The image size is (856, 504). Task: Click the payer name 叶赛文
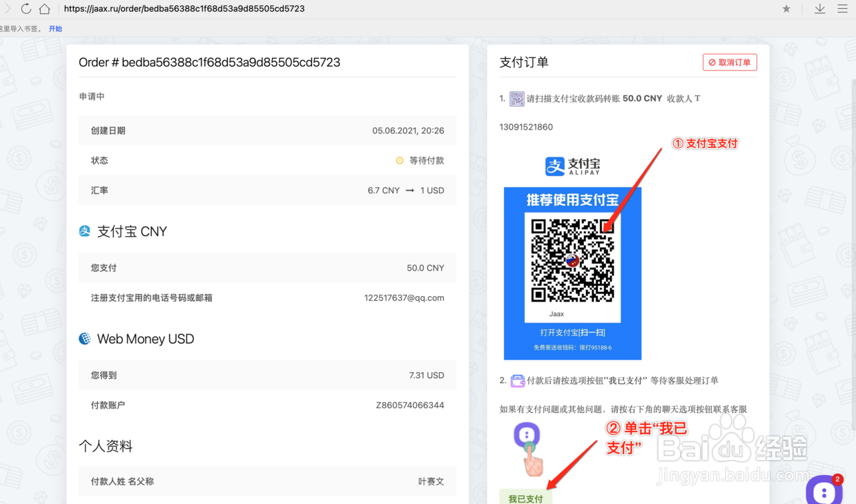point(431,482)
